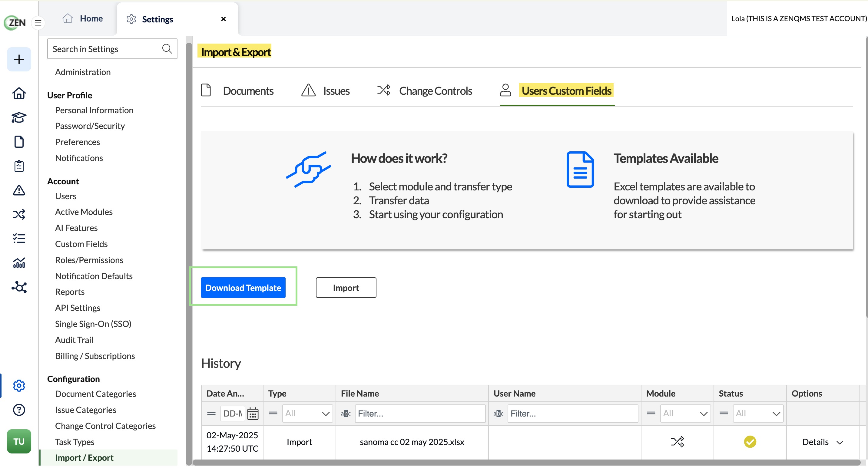Select the Users Custom Fields tab
Screen dimensions: 868x468
pyautogui.click(x=557, y=91)
